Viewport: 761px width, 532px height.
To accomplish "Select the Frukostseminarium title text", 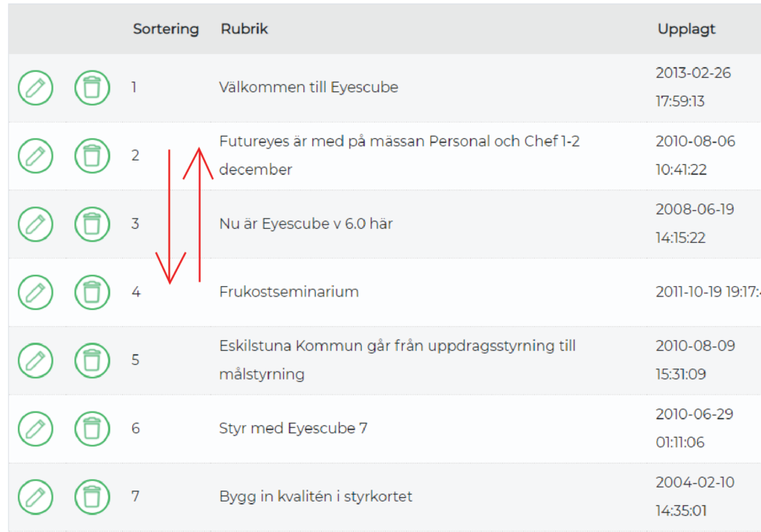I will [x=289, y=292].
